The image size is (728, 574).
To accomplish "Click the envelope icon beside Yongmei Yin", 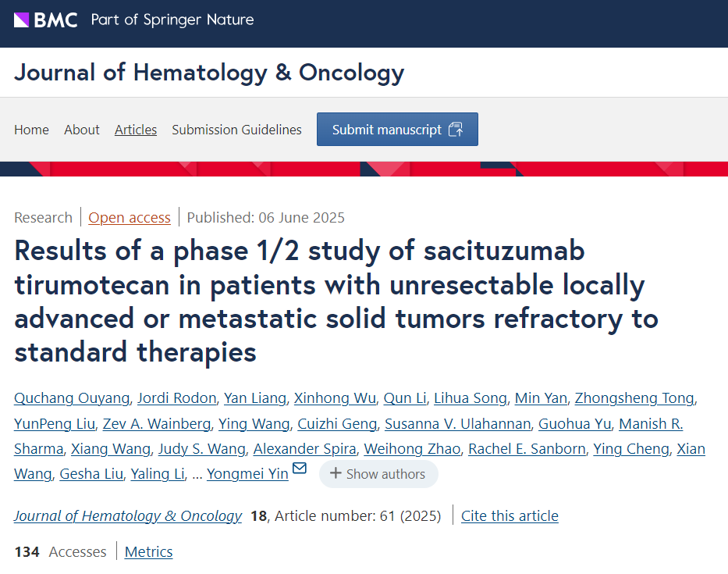I will click(300, 468).
